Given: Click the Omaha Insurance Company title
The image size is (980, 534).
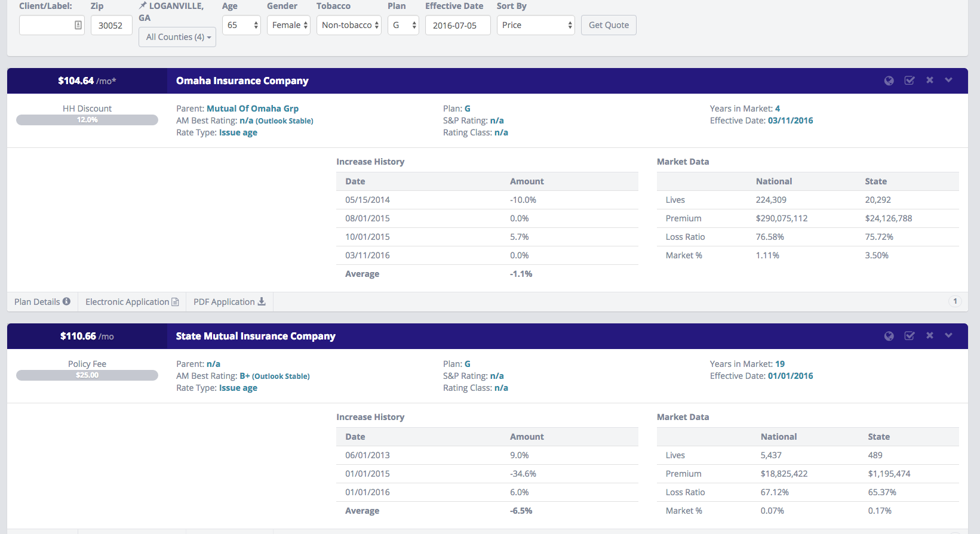Looking at the screenshot, I should point(242,81).
